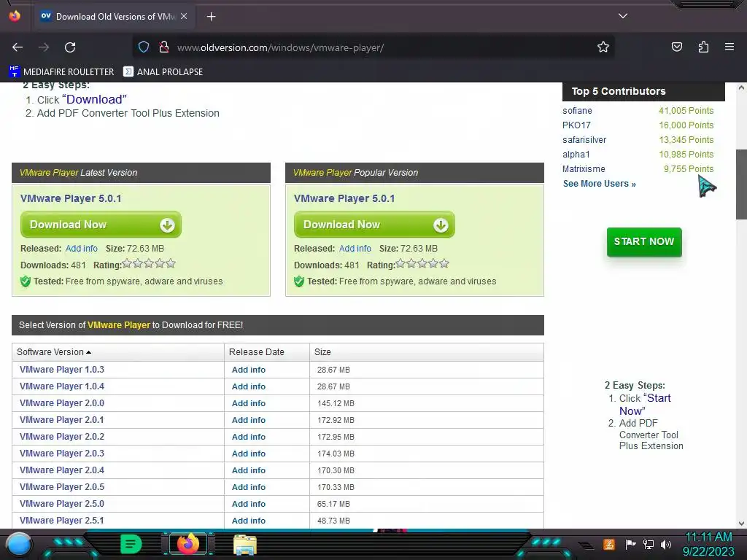Open VMware Player 2.5.0 link
Image resolution: width=747 pixels, height=560 pixels.
point(62,504)
